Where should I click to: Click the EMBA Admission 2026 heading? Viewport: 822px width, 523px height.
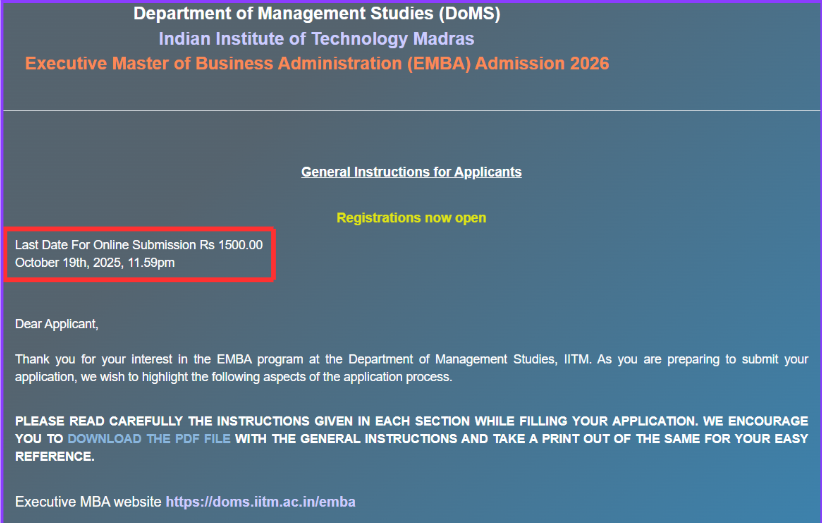click(317, 63)
